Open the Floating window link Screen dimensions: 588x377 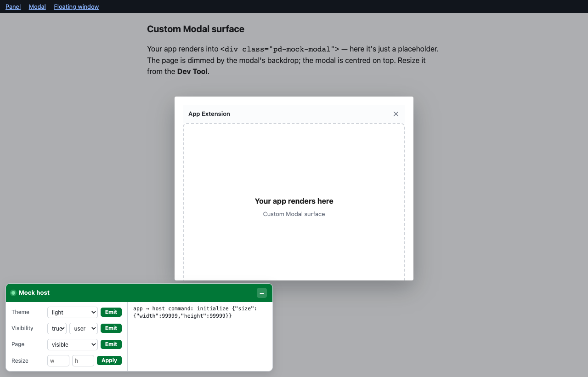coord(76,6)
